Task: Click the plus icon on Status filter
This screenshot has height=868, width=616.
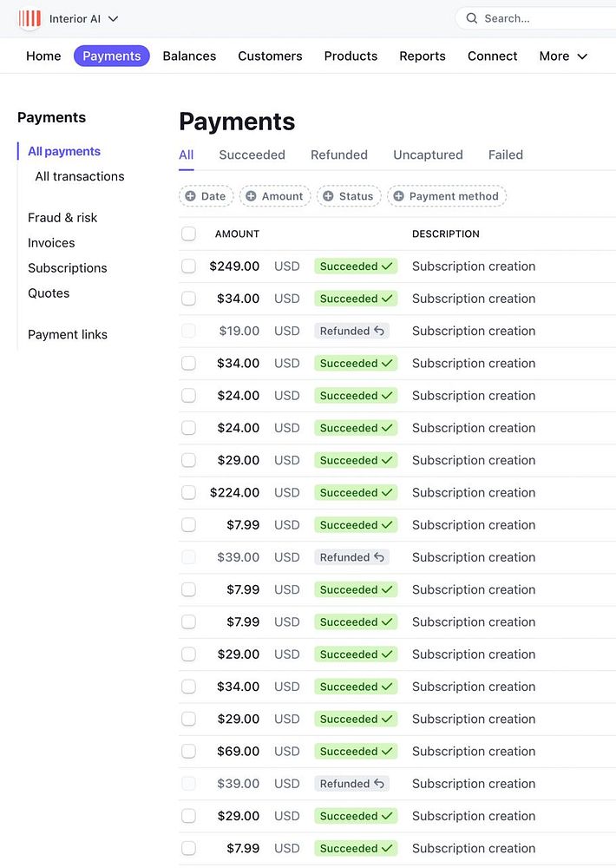Action: click(x=328, y=196)
